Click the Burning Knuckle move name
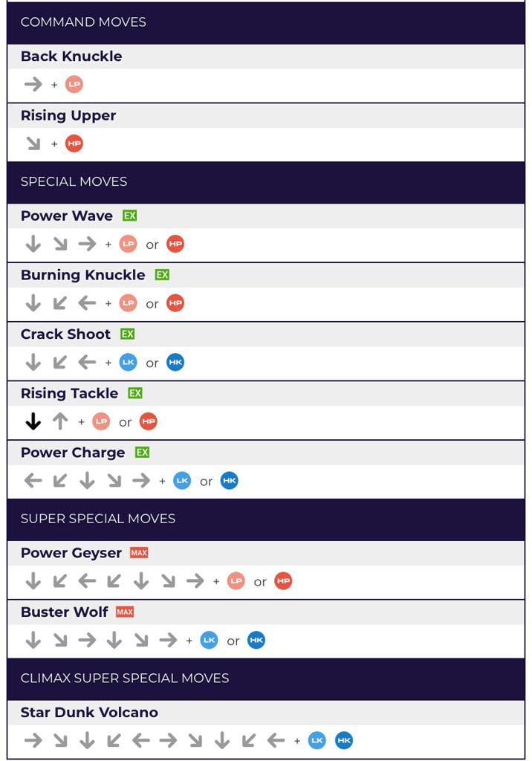The width and height of the screenshot is (532, 761). pyautogui.click(x=83, y=275)
